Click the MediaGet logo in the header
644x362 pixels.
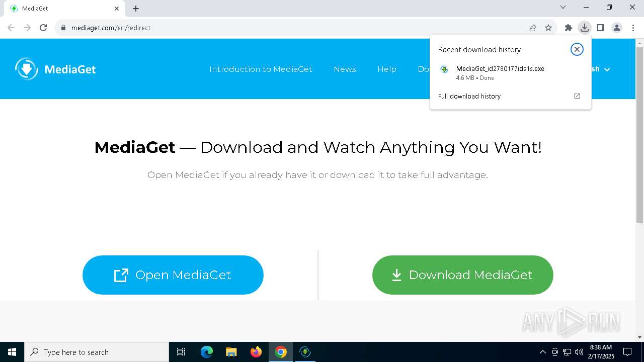[55, 69]
